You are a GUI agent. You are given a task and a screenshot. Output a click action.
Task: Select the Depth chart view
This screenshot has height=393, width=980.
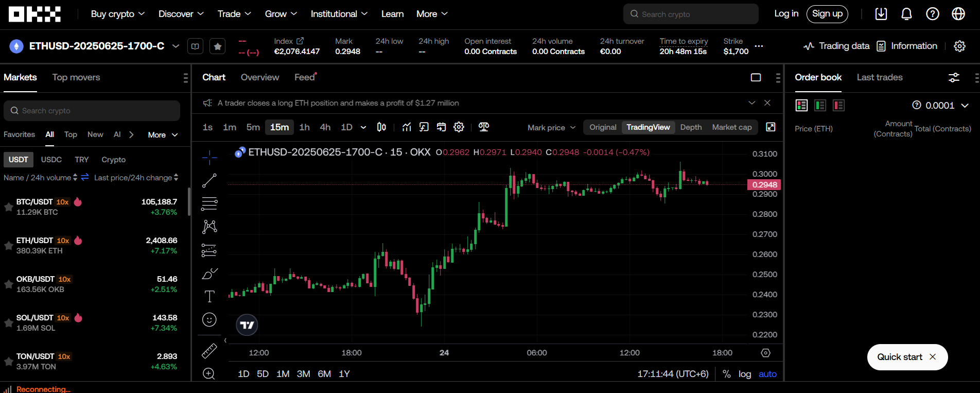pyautogui.click(x=691, y=127)
